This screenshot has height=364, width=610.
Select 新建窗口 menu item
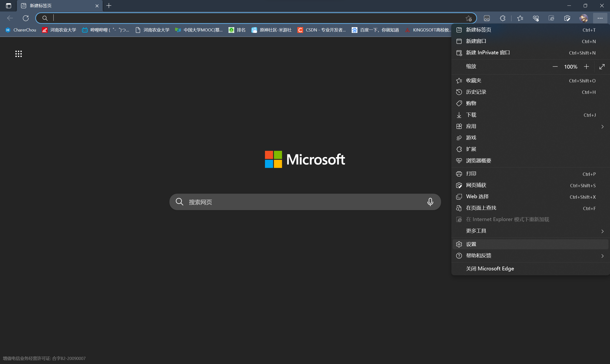click(x=530, y=41)
